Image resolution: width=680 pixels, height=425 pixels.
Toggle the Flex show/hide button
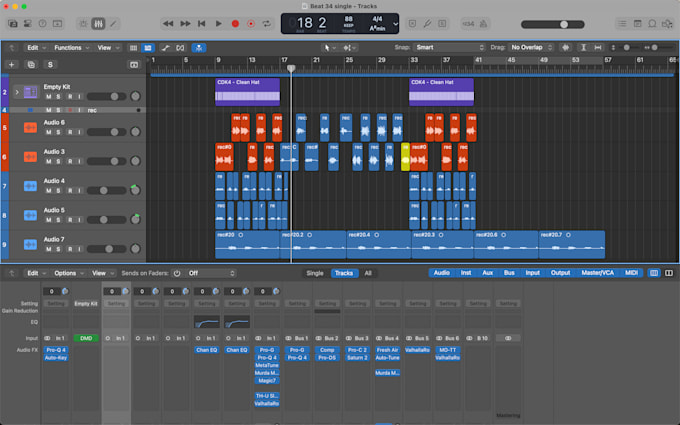pyautogui.click(x=180, y=48)
